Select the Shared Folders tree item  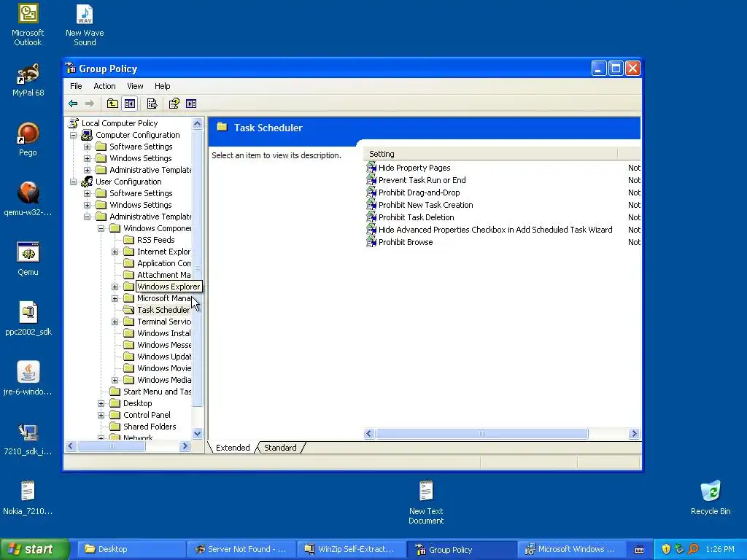(x=150, y=427)
